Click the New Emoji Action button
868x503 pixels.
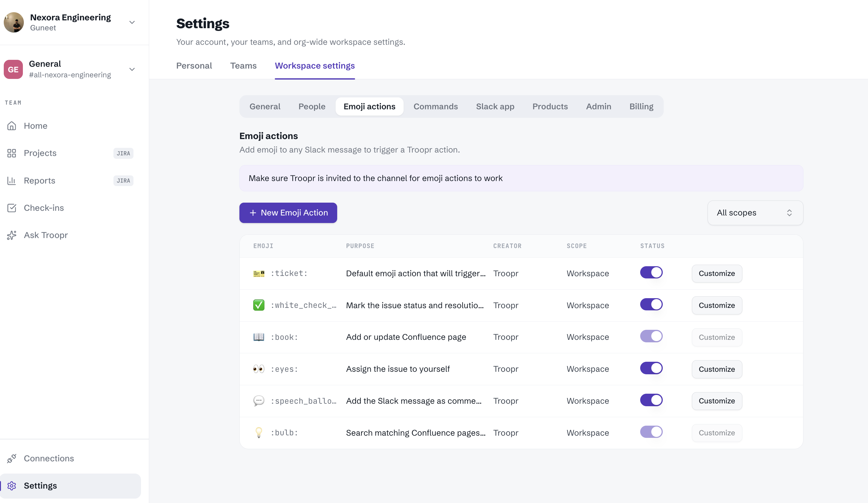click(288, 213)
